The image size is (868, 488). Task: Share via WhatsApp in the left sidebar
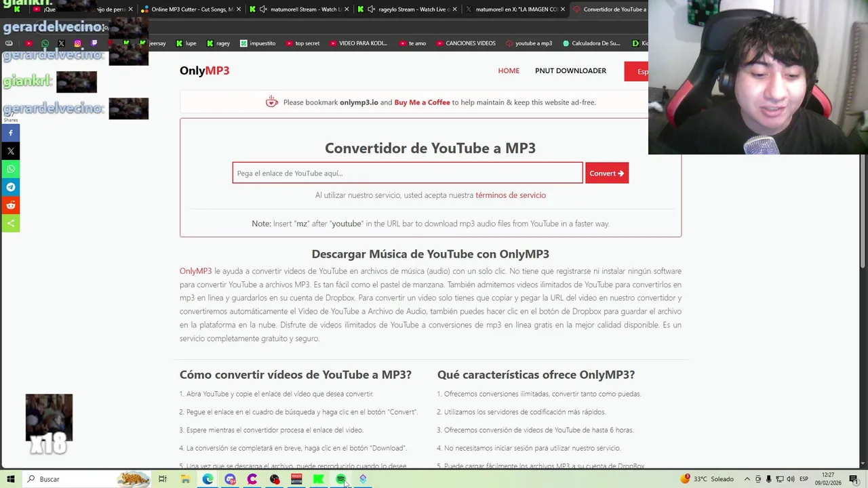10,169
